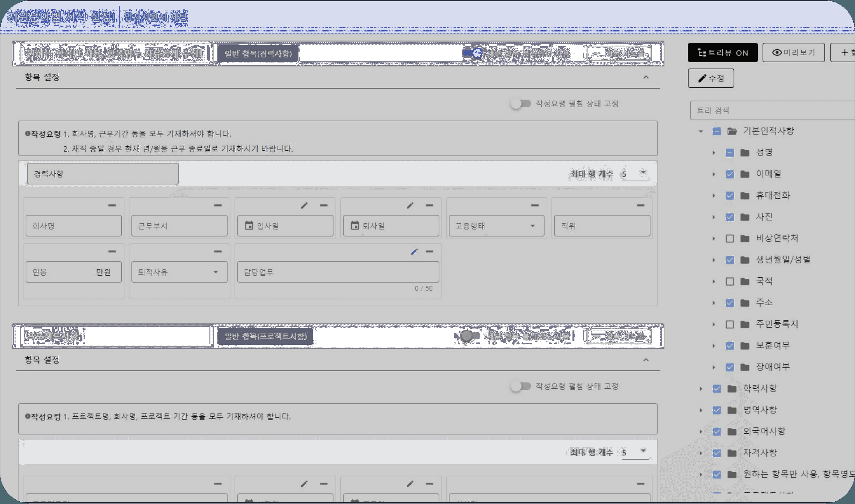Uncheck the 장애여부 checkbox
Image resolution: width=855 pixels, height=504 pixels.
(x=729, y=367)
